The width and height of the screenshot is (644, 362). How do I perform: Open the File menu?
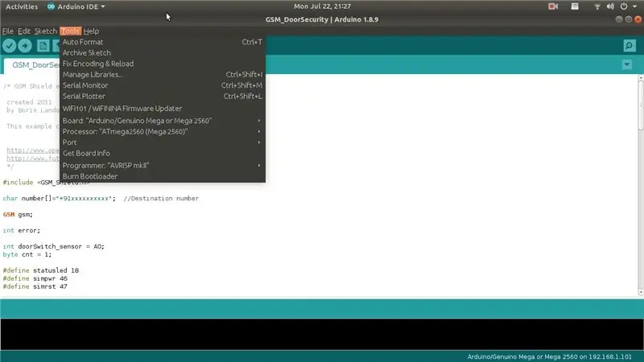[8, 31]
